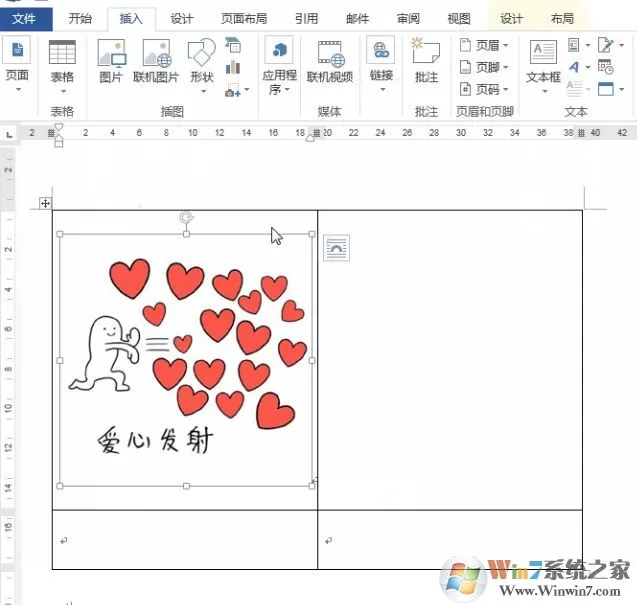Add a 批注 comment
Screen dimensions: 637x605
[426, 61]
